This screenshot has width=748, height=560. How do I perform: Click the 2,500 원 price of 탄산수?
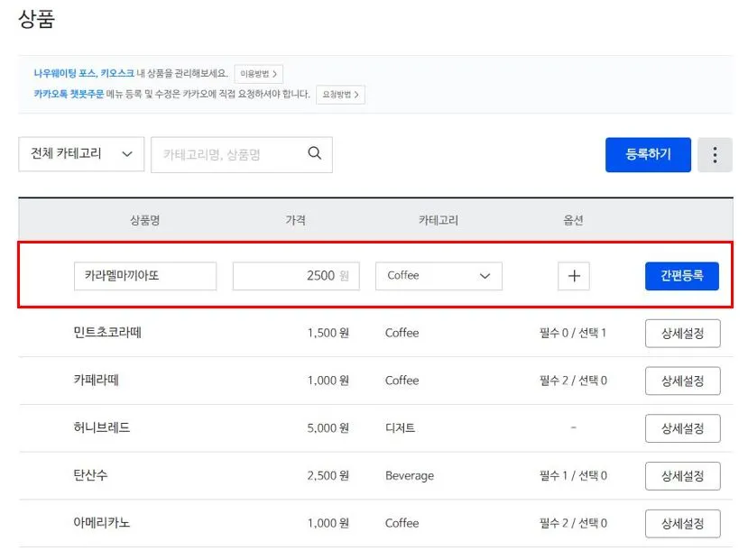tap(328, 475)
